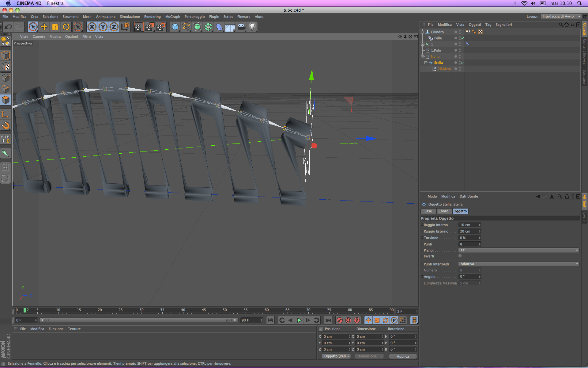Toggle the X axis lock icon
Screen dimensions: 588x368
click(92, 27)
